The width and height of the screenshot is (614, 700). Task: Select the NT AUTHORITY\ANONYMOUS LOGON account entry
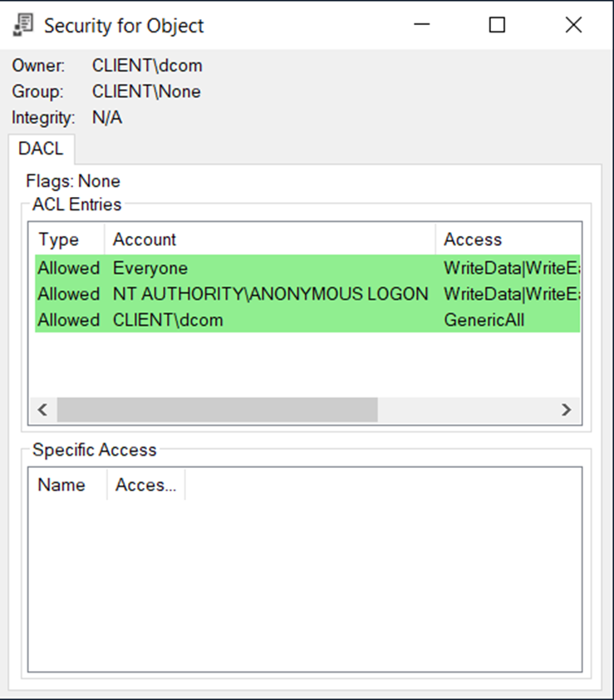click(x=270, y=293)
